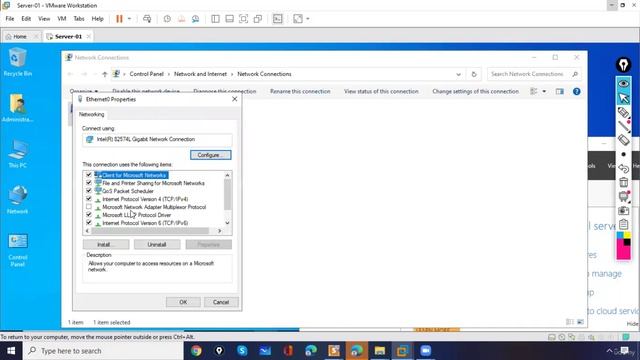Open the View menu
640x360 pixels.
[44, 19]
